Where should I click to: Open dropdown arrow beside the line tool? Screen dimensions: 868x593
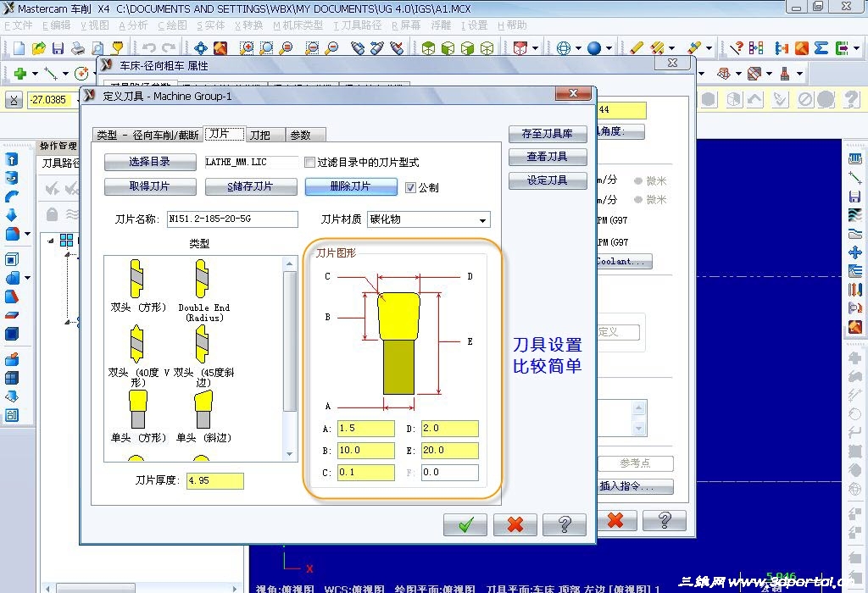(65, 74)
